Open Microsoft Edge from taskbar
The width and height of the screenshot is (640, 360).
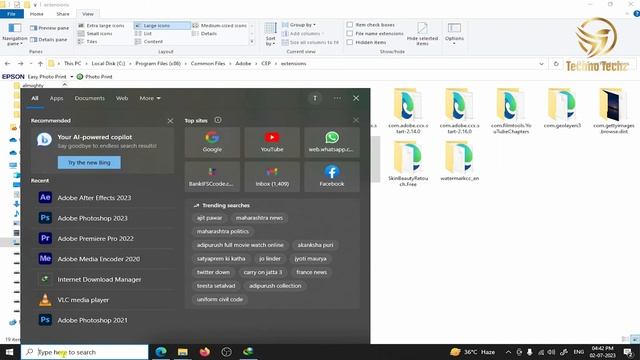(161, 352)
